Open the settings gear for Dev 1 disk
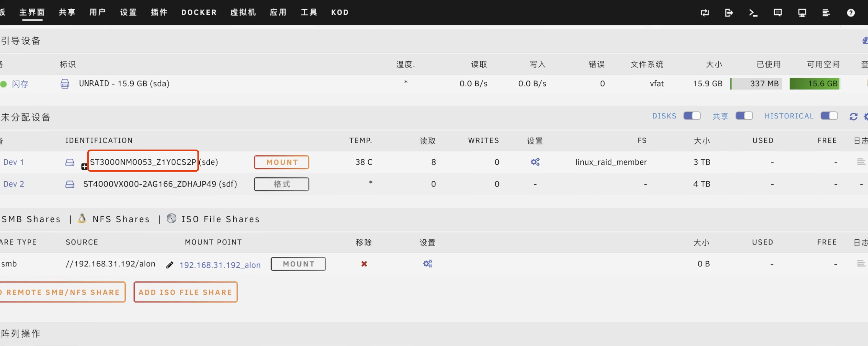 [x=535, y=162]
